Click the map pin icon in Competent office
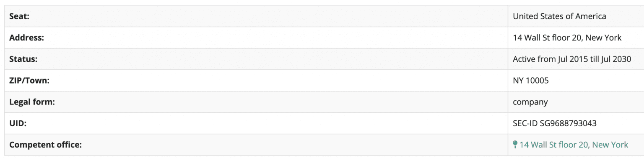The image size is (644, 158). pyautogui.click(x=515, y=145)
